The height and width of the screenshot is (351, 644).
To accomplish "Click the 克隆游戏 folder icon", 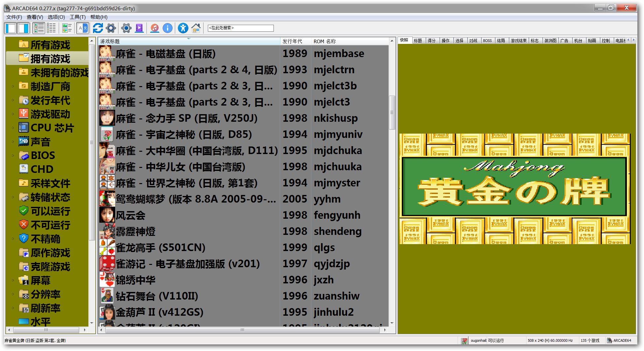I will [x=23, y=267].
